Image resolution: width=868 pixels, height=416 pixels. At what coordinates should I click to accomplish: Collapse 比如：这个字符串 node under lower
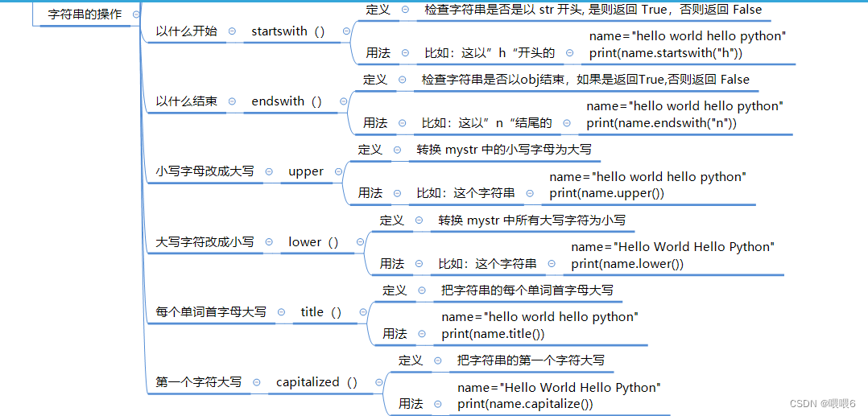coord(552,264)
